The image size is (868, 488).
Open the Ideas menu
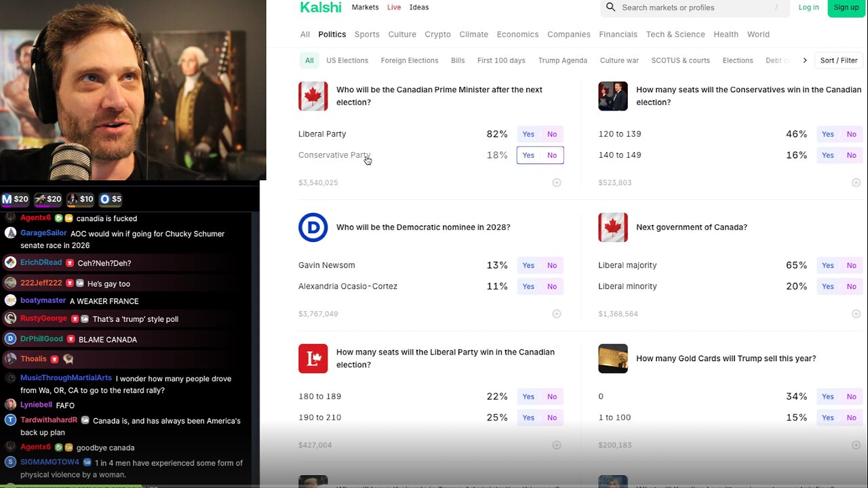419,7
